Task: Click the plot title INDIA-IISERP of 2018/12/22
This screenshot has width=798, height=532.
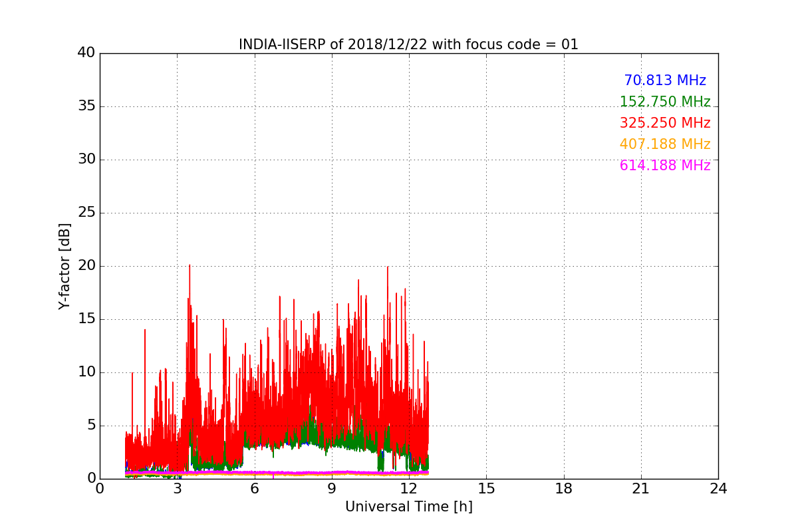Action: [408, 45]
